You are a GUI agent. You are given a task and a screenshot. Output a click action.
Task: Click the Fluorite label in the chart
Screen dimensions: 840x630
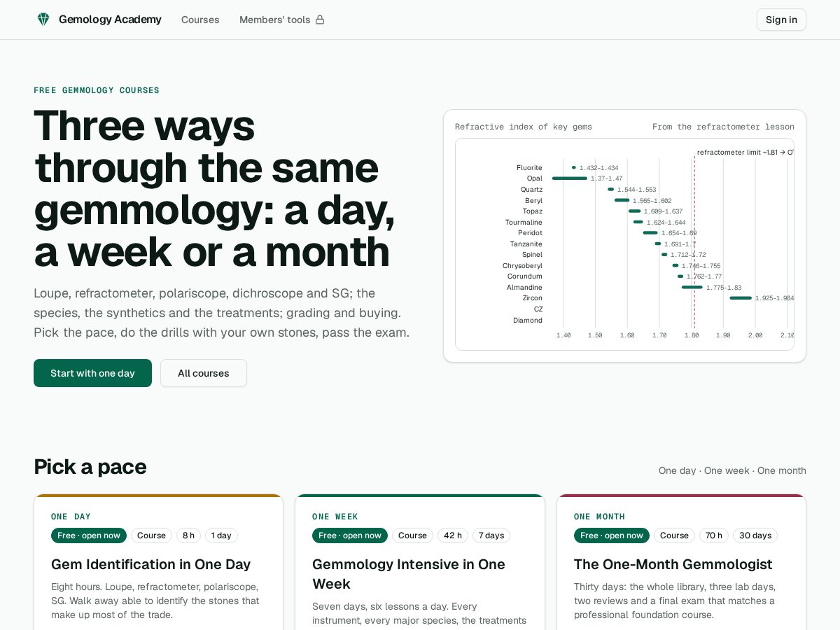[529, 168]
